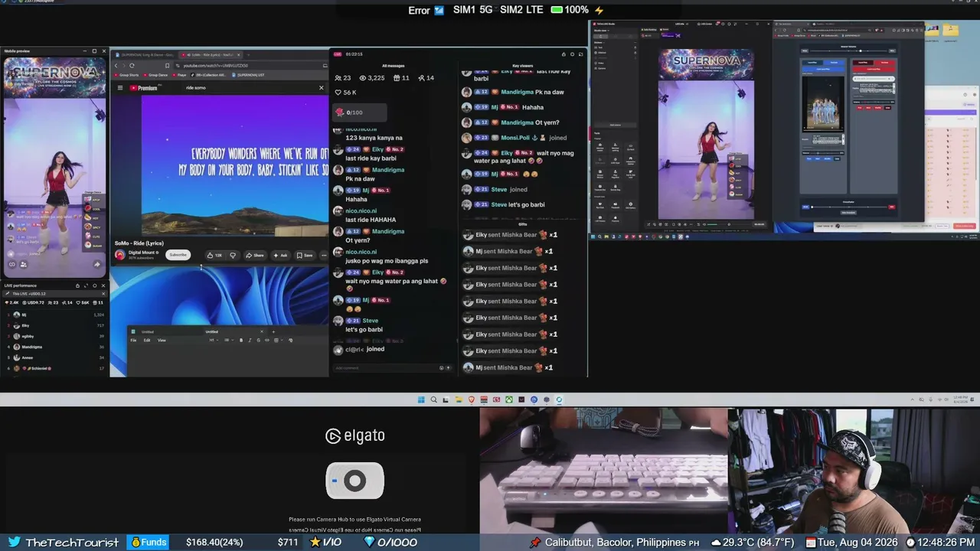980x551 pixels.
Task: Save the YouTube video to a playlist
Action: click(305, 255)
